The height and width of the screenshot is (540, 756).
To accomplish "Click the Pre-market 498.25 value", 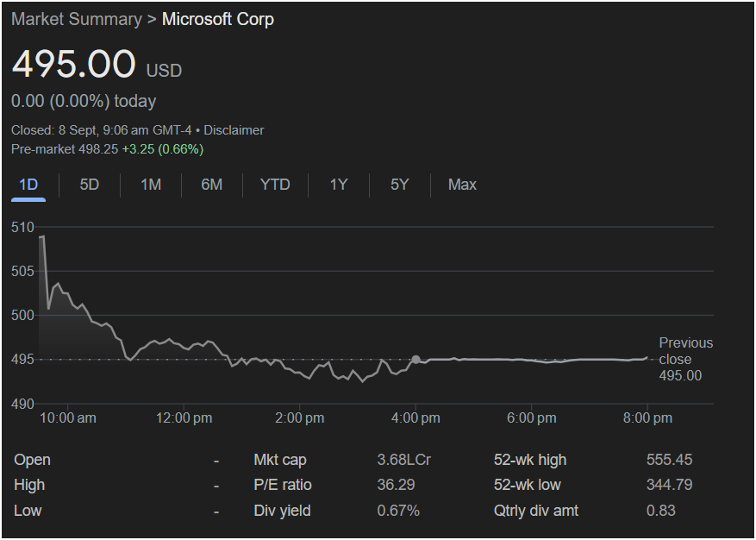I will [x=65, y=149].
